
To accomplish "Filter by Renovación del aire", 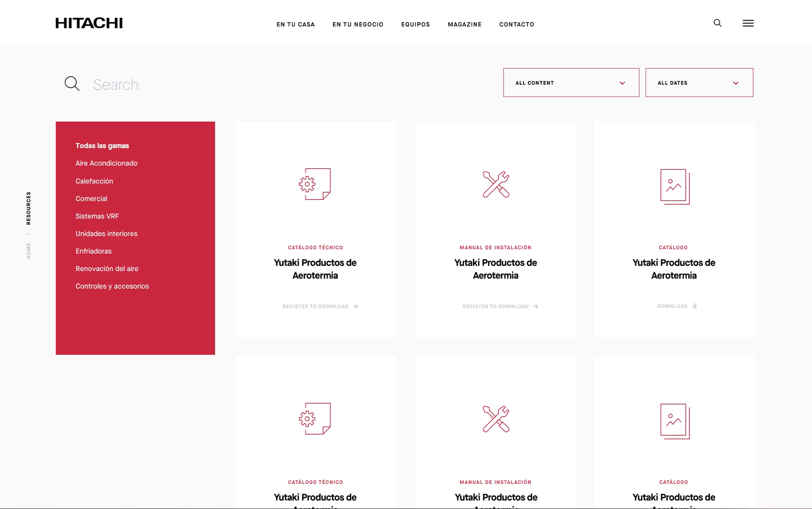I will point(107,269).
